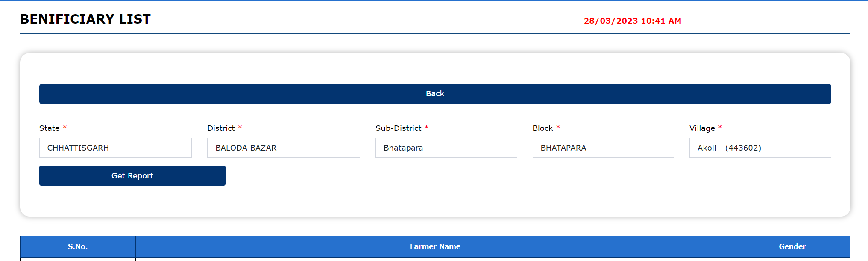Viewport: 868px width, 261px height.
Task: Open the Block dropdown showing BHATAPARA
Action: pos(603,148)
